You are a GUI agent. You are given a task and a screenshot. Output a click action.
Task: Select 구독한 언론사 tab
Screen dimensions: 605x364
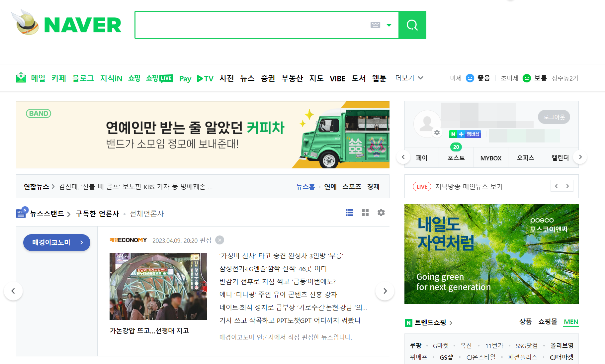(x=97, y=214)
